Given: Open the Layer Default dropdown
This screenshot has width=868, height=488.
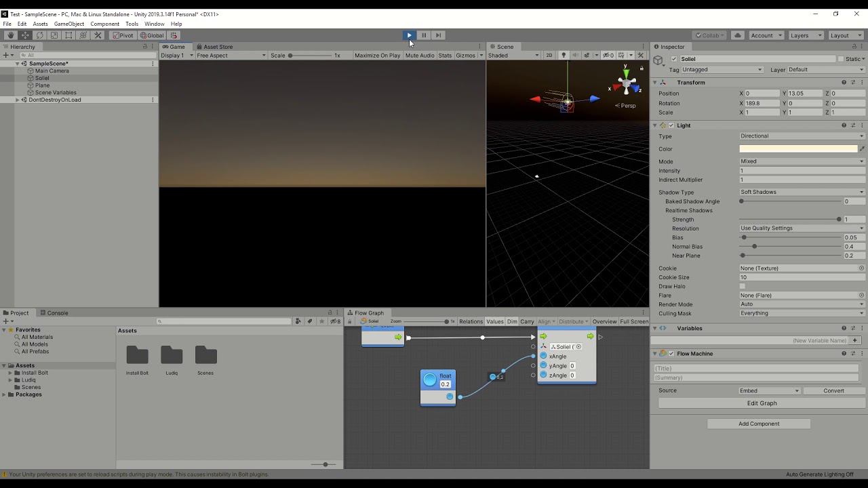Looking at the screenshot, I should (x=826, y=70).
